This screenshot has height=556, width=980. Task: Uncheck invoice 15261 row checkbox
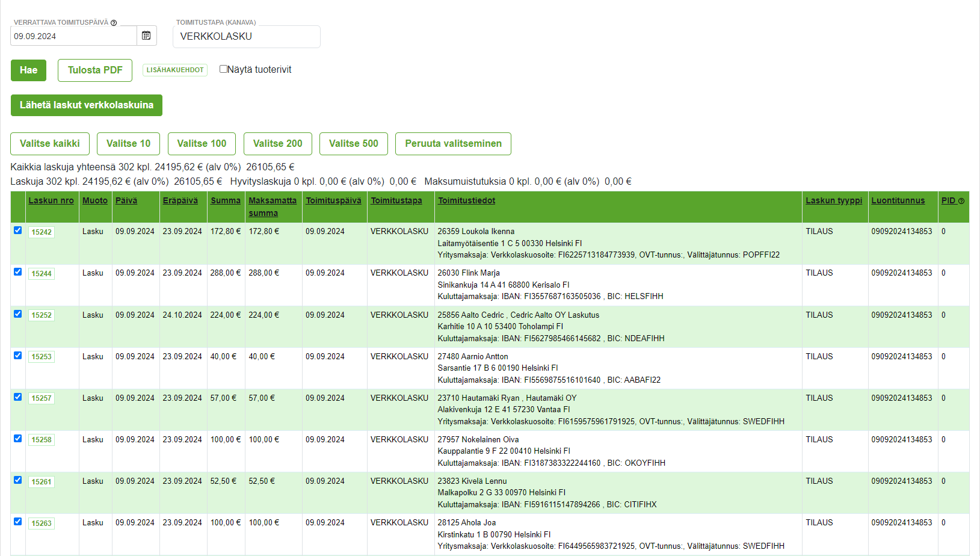(18, 480)
